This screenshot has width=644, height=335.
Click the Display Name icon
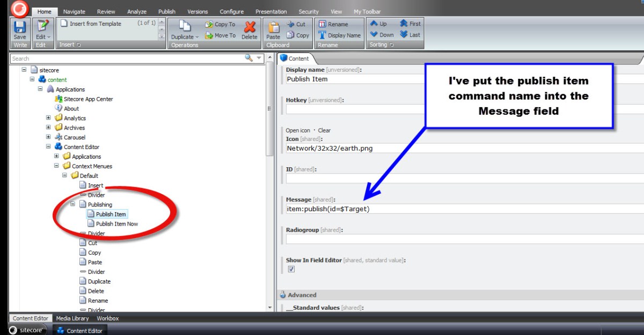(322, 35)
